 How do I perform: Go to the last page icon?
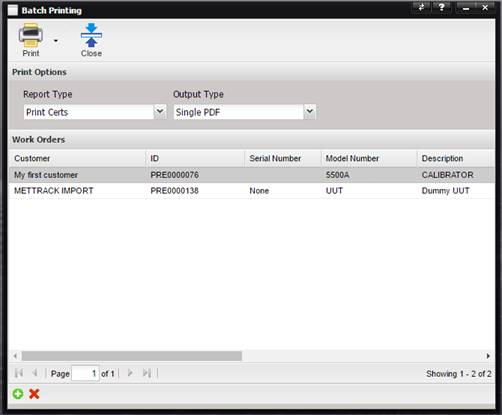coord(147,373)
